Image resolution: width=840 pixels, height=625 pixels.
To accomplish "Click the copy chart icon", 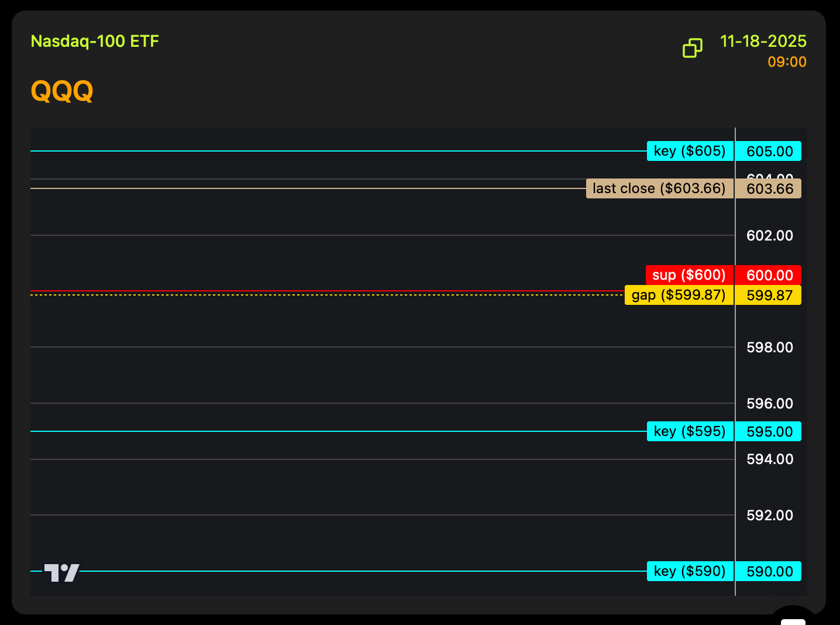I will coord(692,48).
